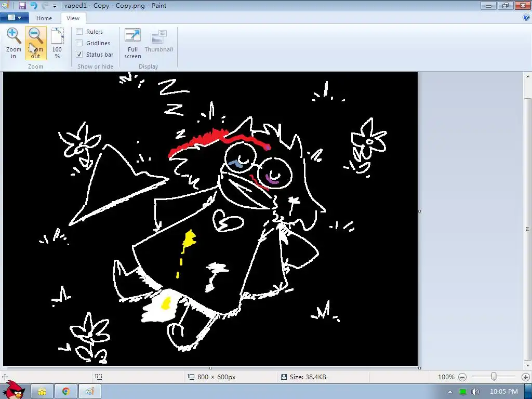Image resolution: width=532 pixels, height=399 pixels.
Task: Click the Redo arrow in title bar
Action: [45, 5]
